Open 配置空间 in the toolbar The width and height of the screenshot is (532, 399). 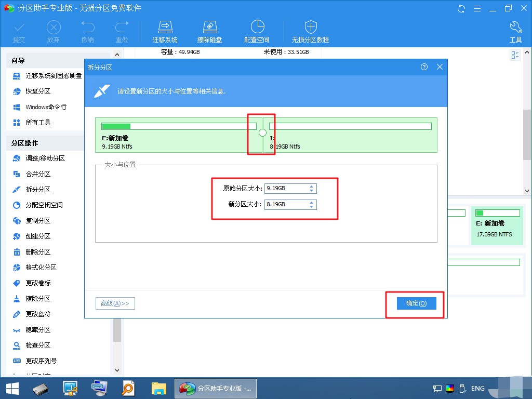(257, 31)
